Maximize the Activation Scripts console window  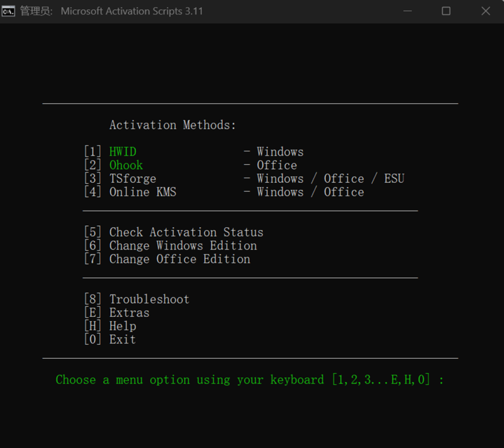(x=446, y=11)
